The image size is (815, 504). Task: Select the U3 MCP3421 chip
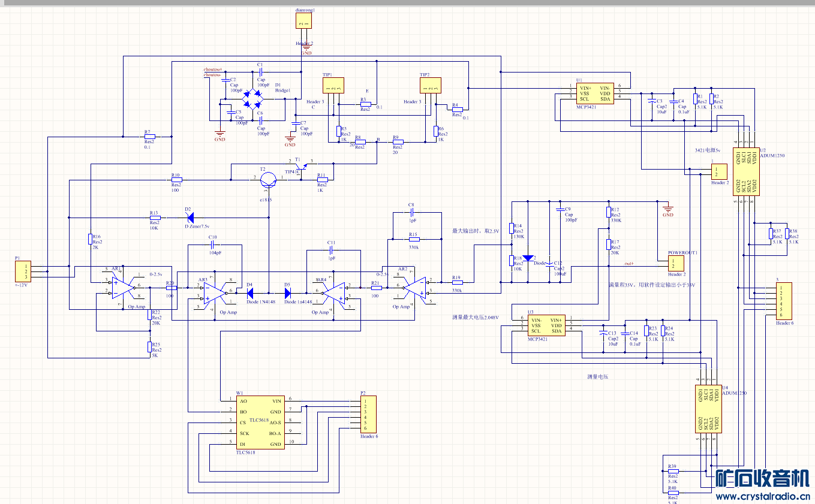(x=546, y=326)
